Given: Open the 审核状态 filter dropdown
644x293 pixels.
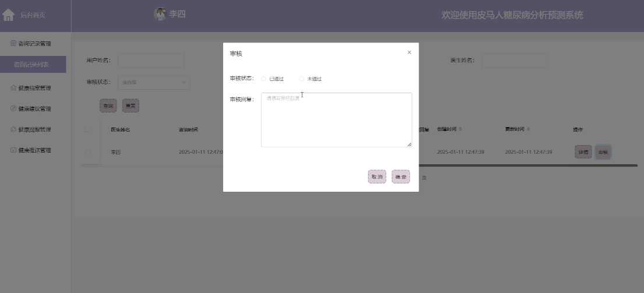Looking at the screenshot, I should tap(154, 82).
